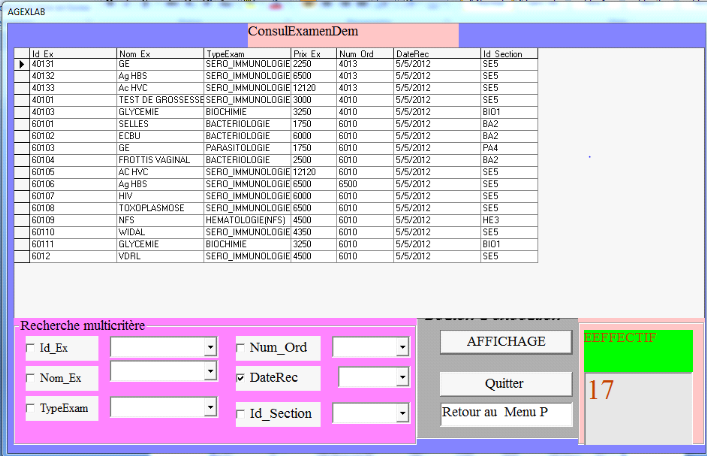Click the Prix_Ex column header
This screenshot has width=707, height=456.
[x=312, y=53]
